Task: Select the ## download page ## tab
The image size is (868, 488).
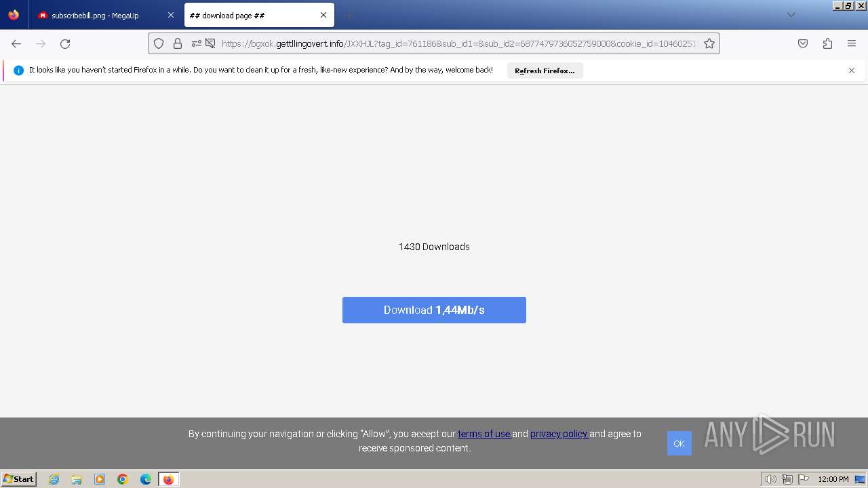Action: [x=259, y=15]
